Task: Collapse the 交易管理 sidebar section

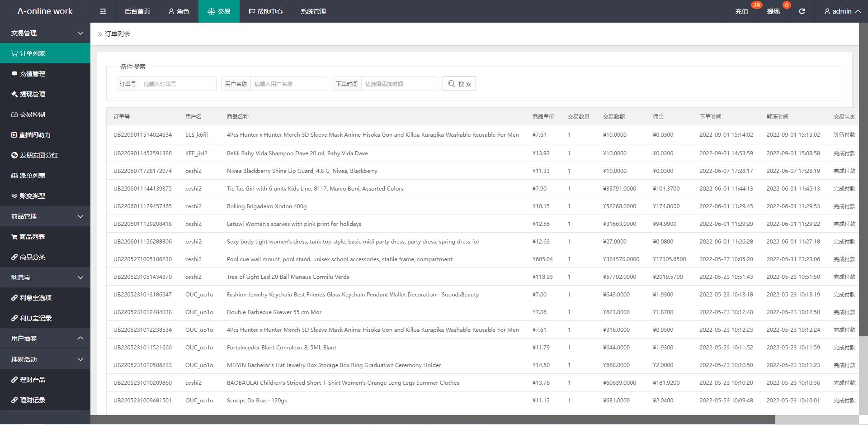Action: tap(80, 33)
